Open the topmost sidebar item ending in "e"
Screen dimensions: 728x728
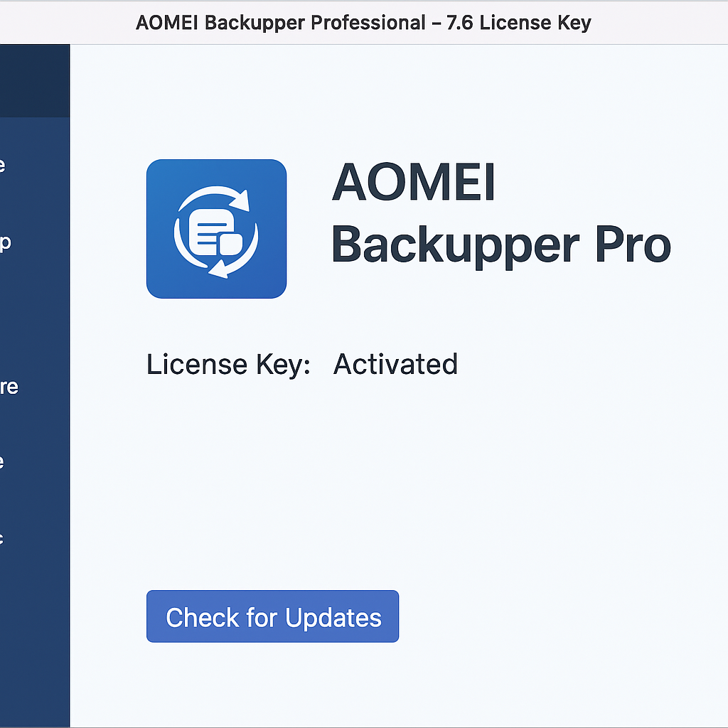tap(4, 166)
